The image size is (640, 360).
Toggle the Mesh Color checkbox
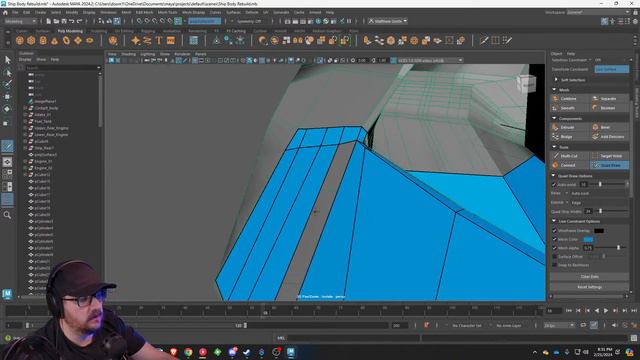pos(554,239)
